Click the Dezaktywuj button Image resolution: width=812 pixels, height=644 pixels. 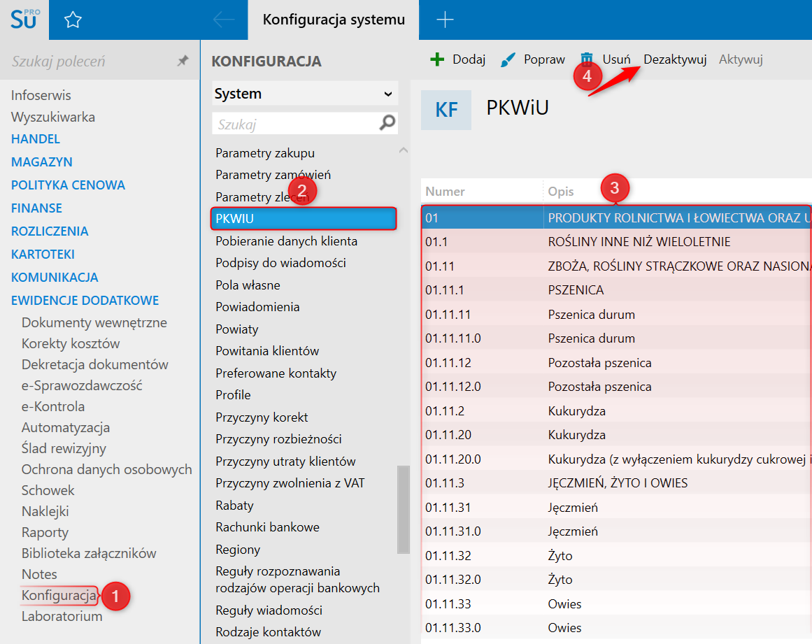(x=675, y=59)
